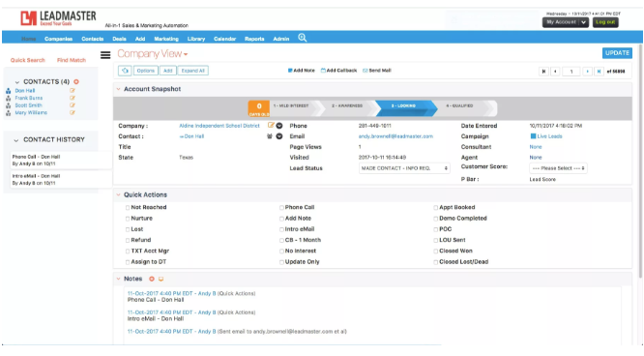The image size is (644, 356).
Task: Click the Add Callback toolbar item
Action: tap(338, 71)
